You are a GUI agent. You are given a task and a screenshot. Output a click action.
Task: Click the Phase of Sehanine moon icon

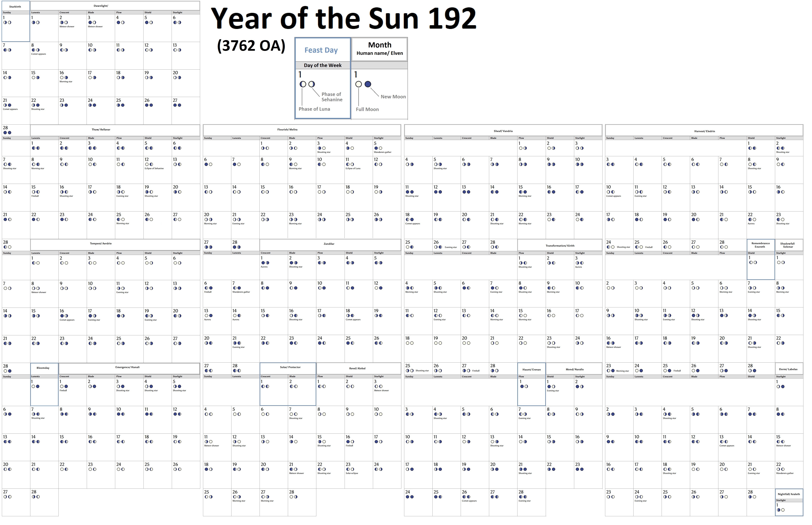[311, 84]
